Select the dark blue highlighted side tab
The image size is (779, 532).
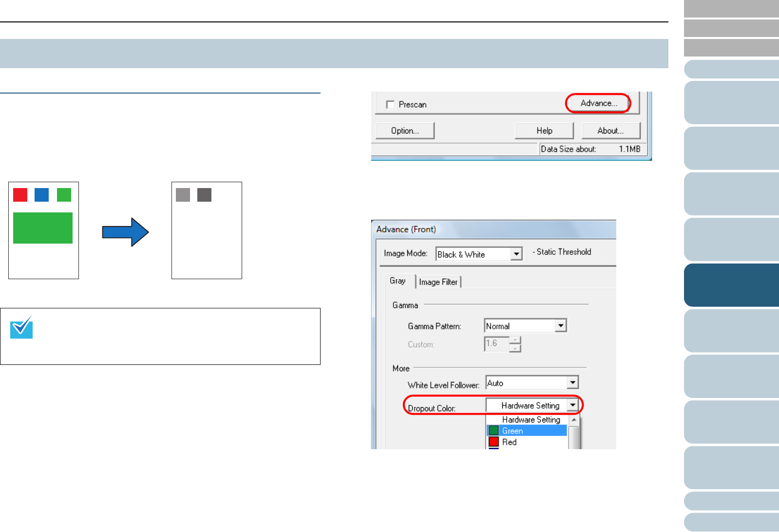coord(731,285)
